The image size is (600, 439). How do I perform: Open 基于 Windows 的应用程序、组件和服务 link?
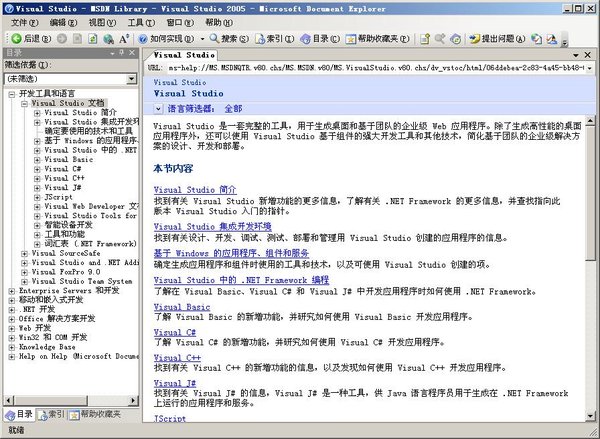[x=231, y=253]
